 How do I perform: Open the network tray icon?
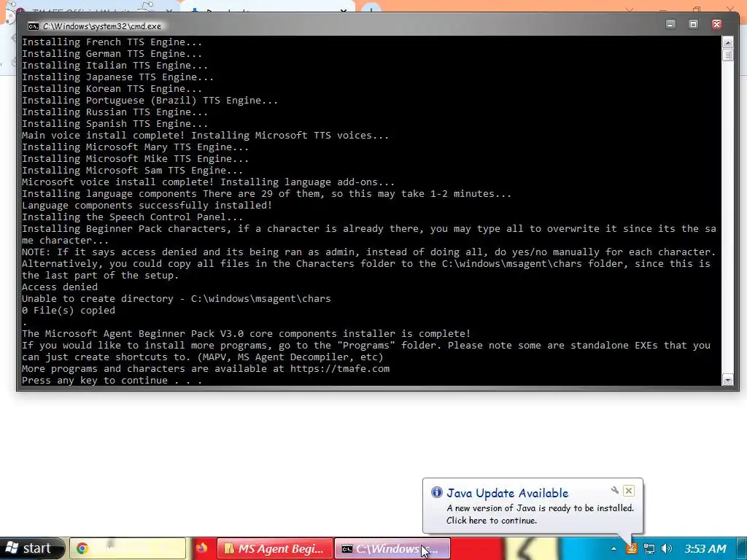coord(649,548)
